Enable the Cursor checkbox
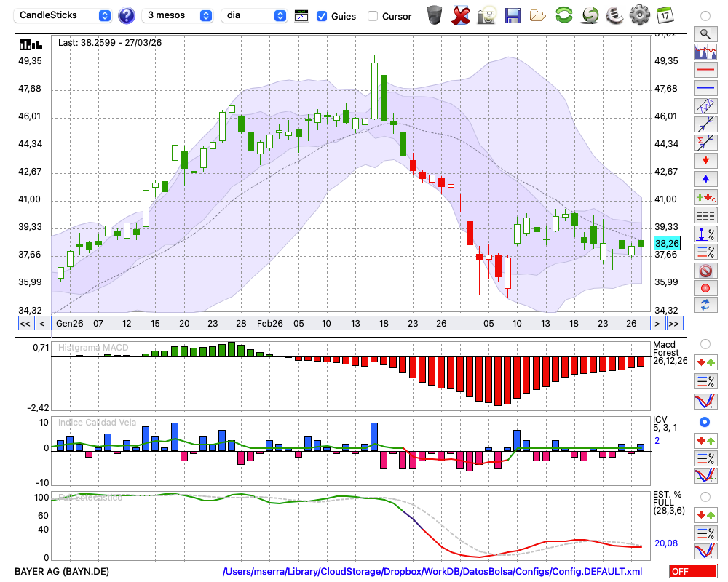Screen dimensions: 728x582 (373, 16)
